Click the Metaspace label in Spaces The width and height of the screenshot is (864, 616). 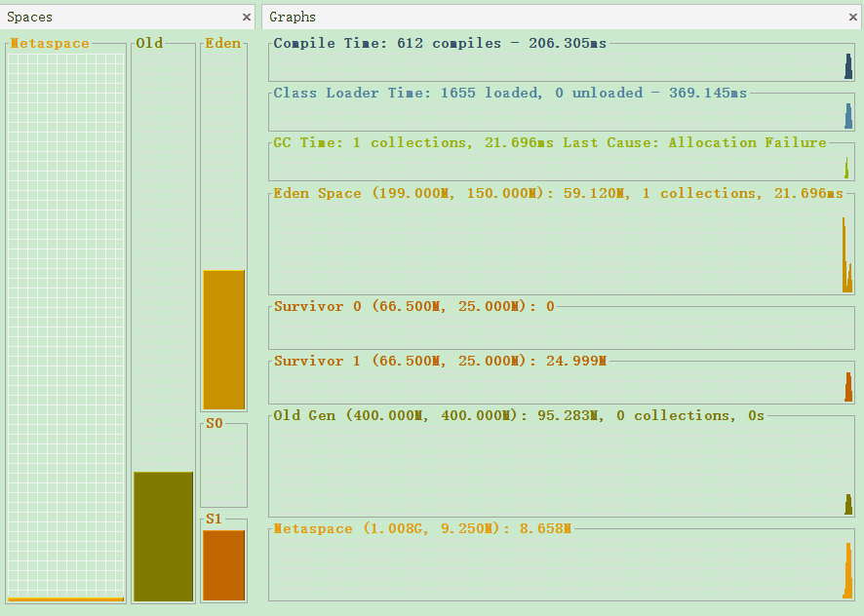pos(50,43)
